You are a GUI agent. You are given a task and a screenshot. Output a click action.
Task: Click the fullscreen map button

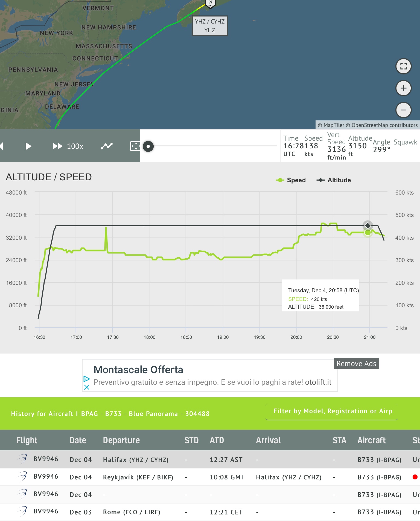click(x=404, y=66)
